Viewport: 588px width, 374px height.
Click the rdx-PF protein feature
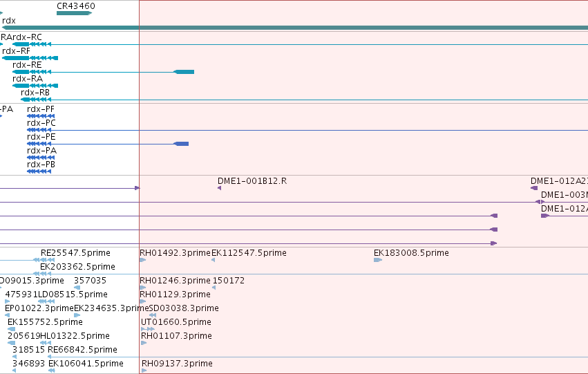[x=41, y=116]
